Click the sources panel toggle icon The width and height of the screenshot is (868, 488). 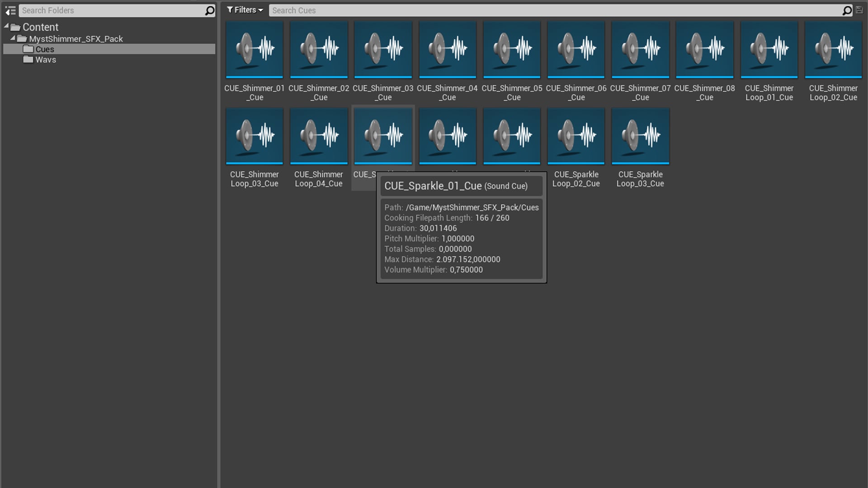pos(10,10)
